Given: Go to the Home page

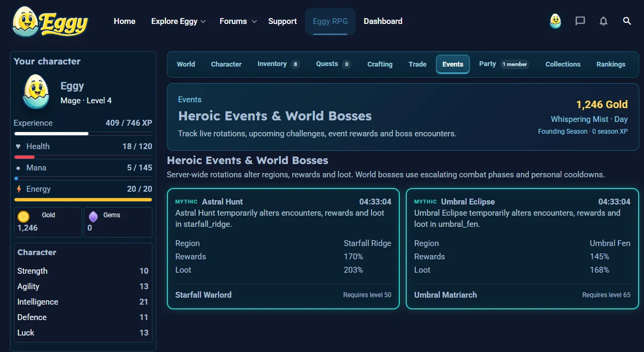Looking at the screenshot, I should pos(125,21).
